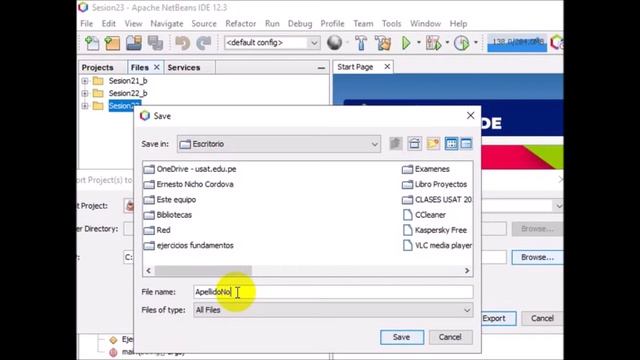Open the Debug menu
The height and width of the screenshot is (360, 640).
(300, 24)
